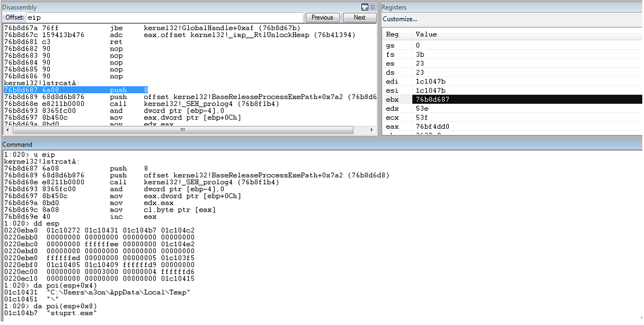
Task: Select the jbe line at 76b8d67a
Action: point(152,28)
